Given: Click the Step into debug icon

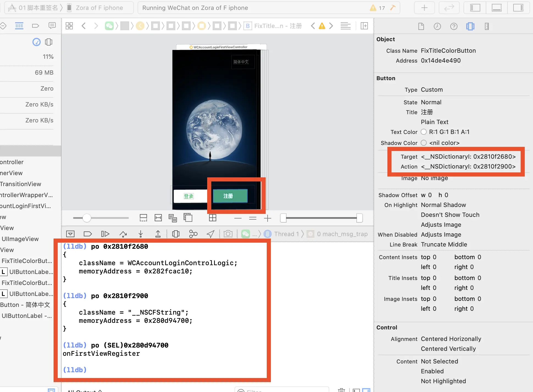Looking at the screenshot, I should [141, 234].
